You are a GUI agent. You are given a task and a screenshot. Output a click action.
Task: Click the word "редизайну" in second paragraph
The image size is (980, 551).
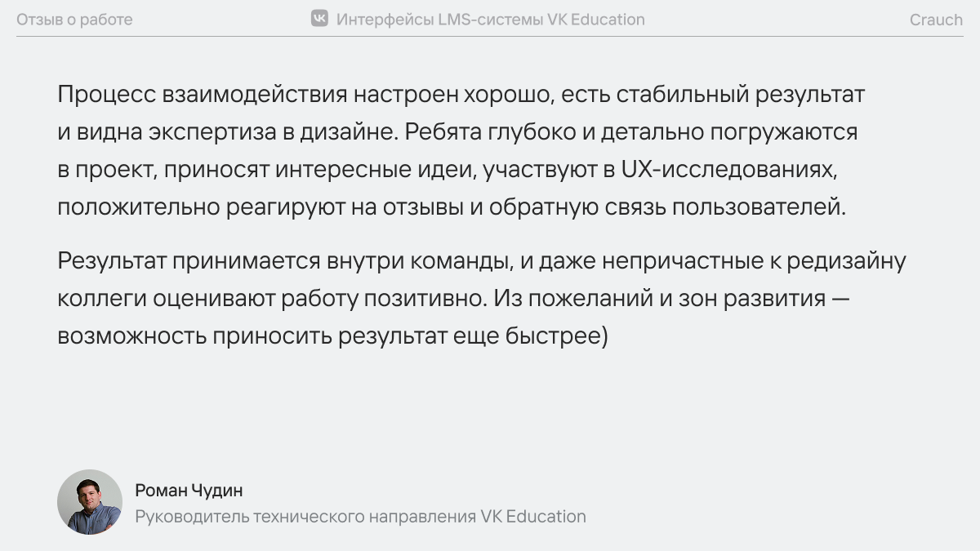[851, 262]
